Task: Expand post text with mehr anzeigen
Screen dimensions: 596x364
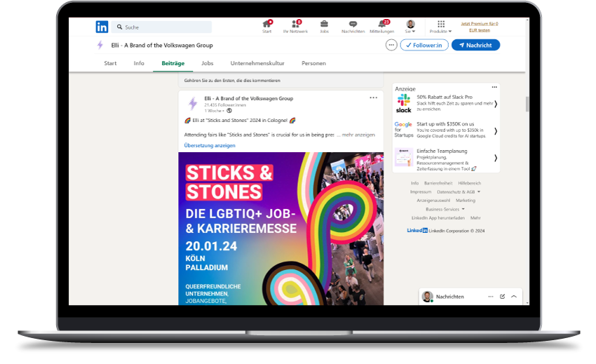Action: (x=358, y=135)
